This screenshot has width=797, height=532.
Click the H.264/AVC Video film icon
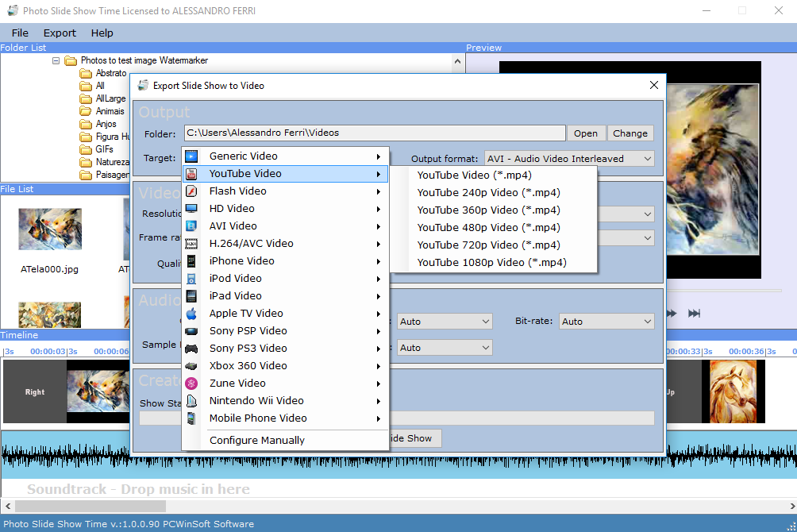(191, 244)
